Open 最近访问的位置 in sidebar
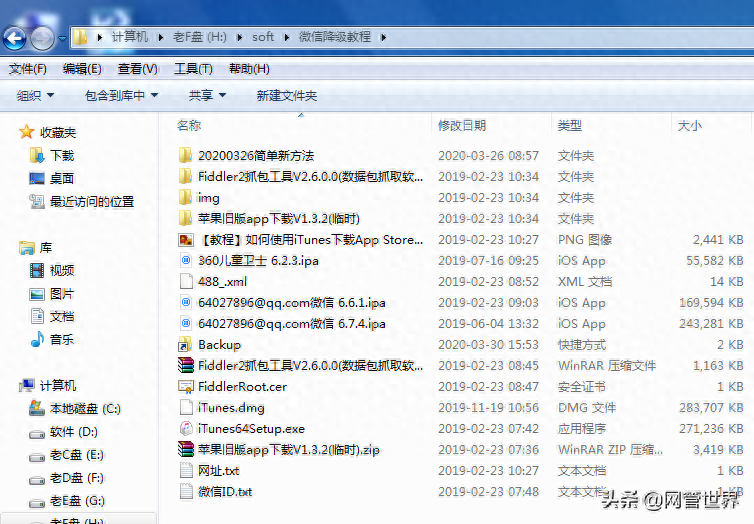This screenshot has height=524, width=754. pos(82,201)
